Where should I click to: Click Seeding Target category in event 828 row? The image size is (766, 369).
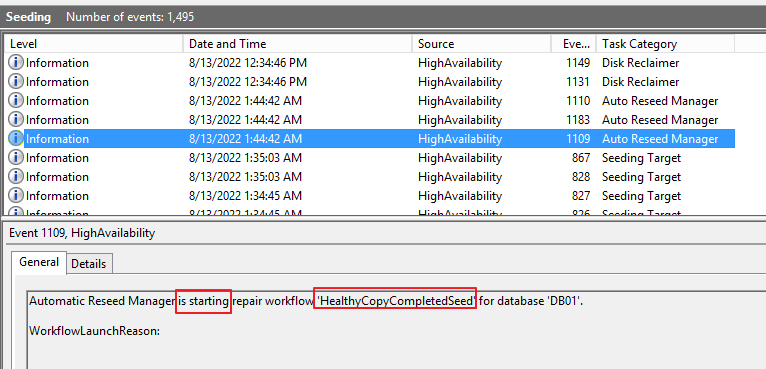pyautogui.click(x=641, y=177)
